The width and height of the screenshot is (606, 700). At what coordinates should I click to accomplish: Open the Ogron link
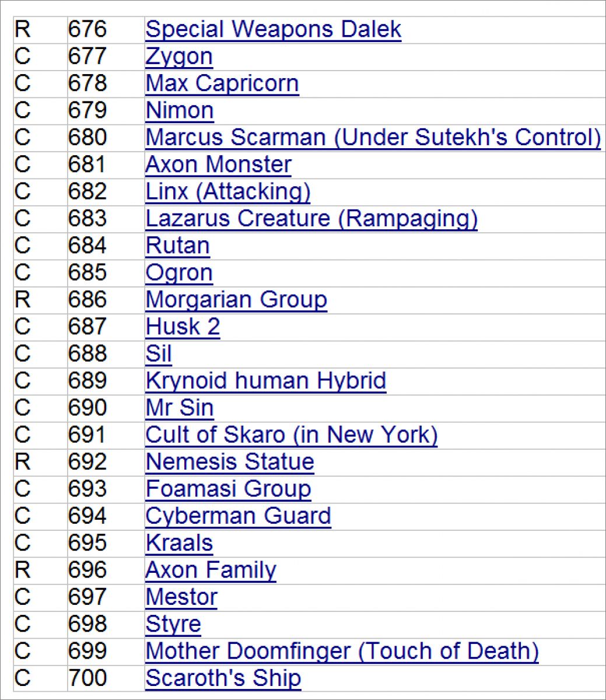point(179,272)
